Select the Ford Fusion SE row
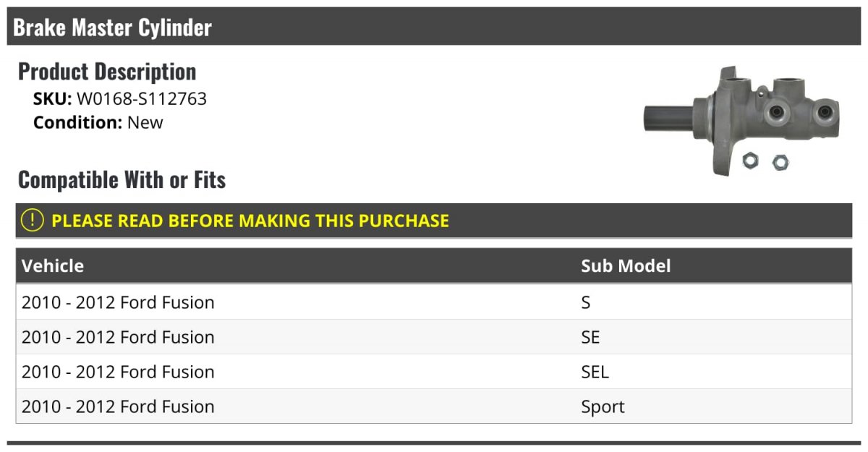Viewport: 868px width, 452px height. click(x=434, y=337)
